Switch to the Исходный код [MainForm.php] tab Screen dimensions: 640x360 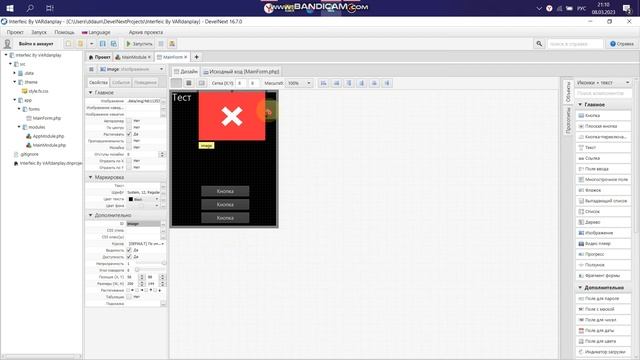[241, 71]
